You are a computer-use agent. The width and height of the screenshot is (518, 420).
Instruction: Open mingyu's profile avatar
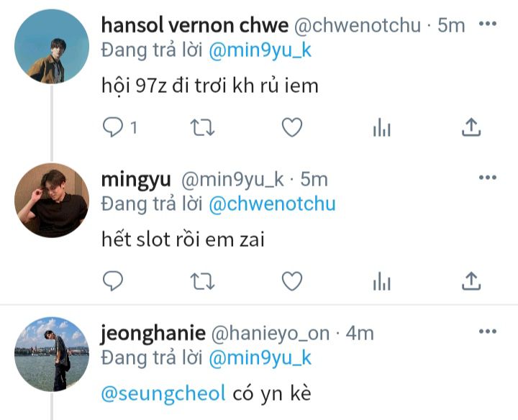(52, 200)
